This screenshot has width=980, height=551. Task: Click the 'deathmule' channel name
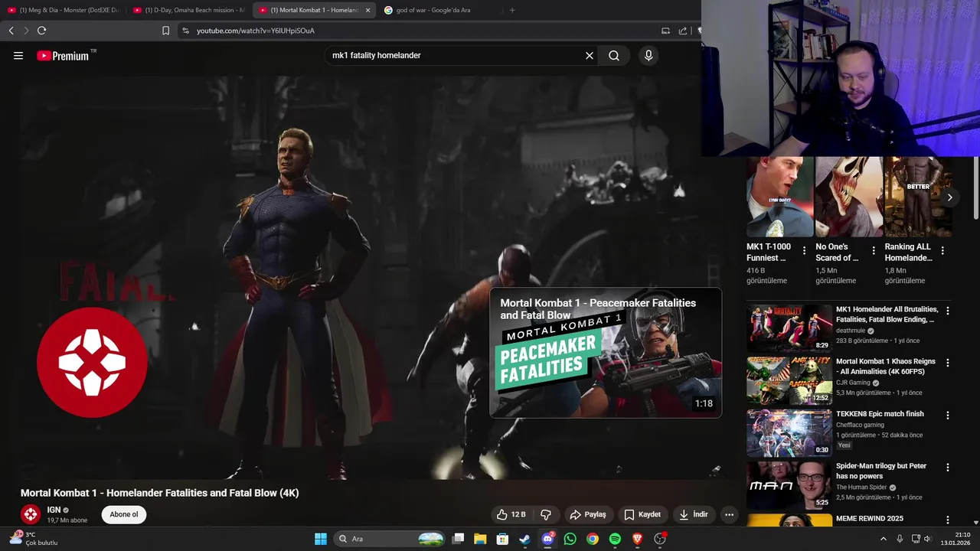(851, 331)
